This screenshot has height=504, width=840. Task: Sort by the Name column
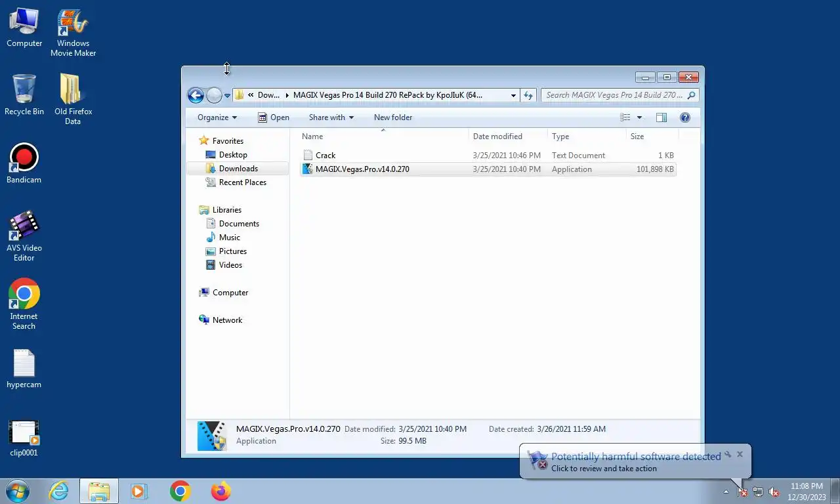click(x=384, y=136)
